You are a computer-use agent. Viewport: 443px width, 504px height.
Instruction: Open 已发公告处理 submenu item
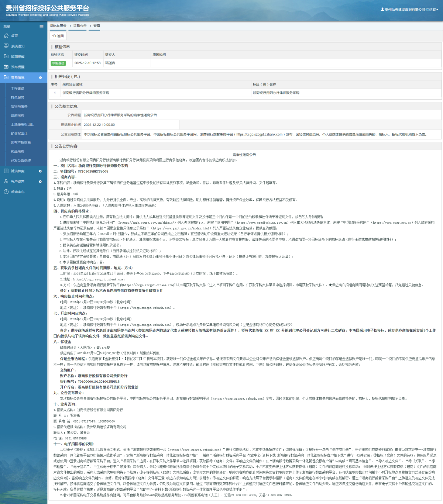(x=21, y=160)
